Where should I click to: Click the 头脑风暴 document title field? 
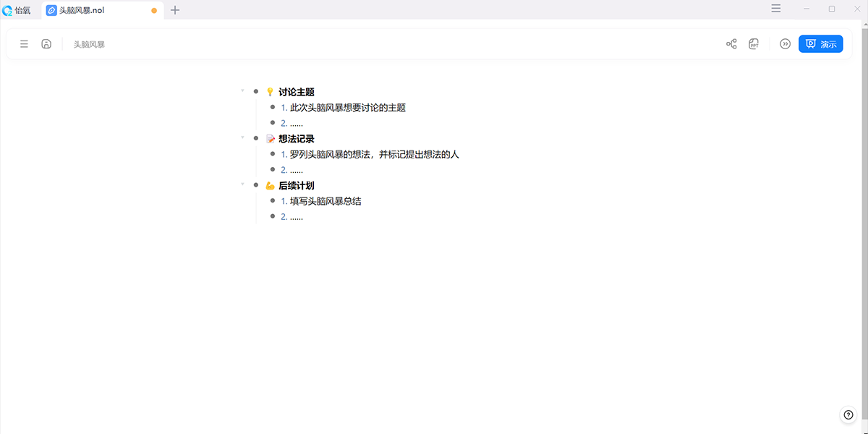point(89,44)
